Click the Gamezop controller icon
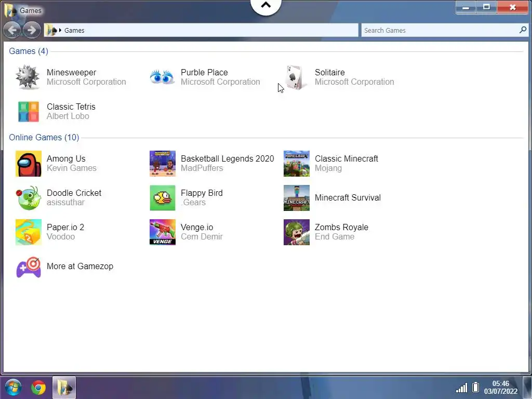This screenshot has width=532, height=399. (29, 267)
